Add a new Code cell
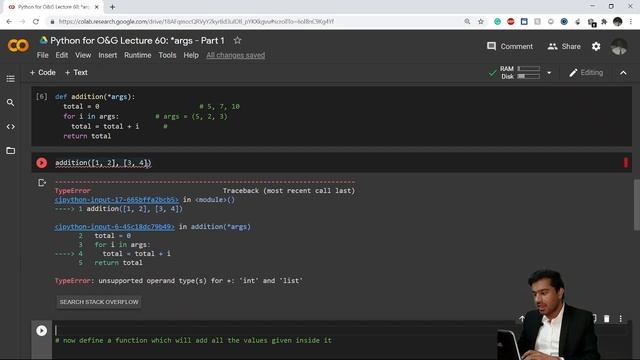This screenshot has width=640, height=360. click(x=42, y=72)
